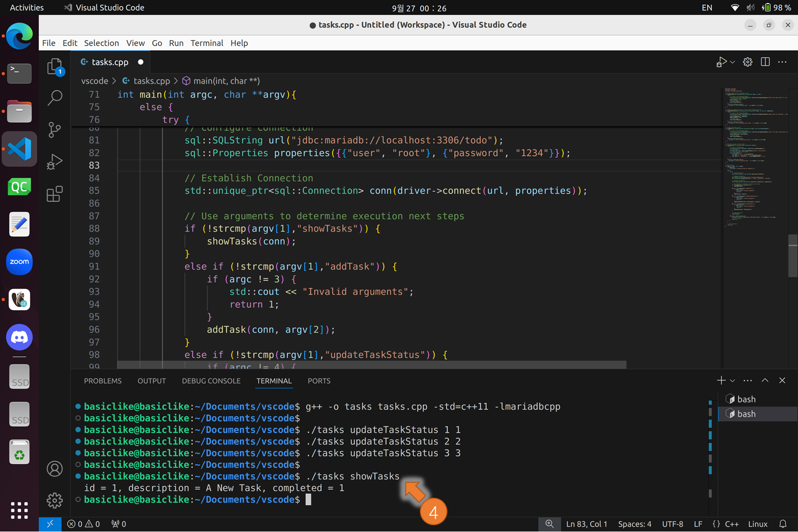Split the editor to the right
Screen dimensions: 798x532
tap(765, 62)
